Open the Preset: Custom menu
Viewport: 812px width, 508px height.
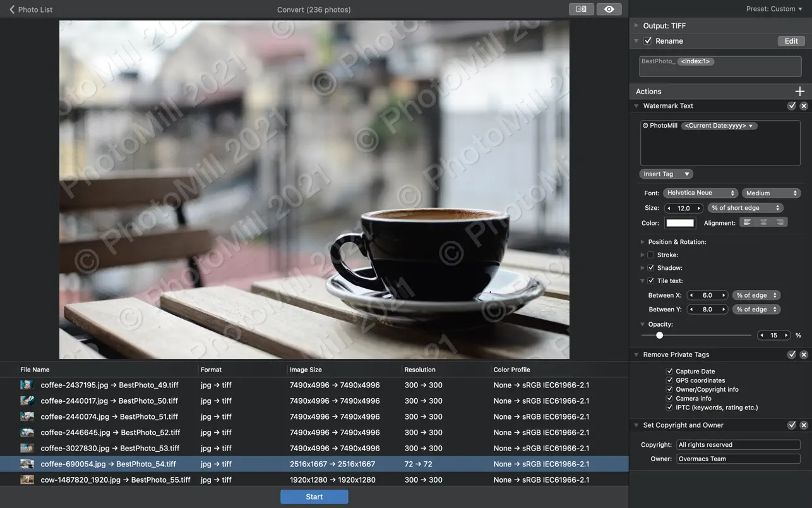click(774, 9)
